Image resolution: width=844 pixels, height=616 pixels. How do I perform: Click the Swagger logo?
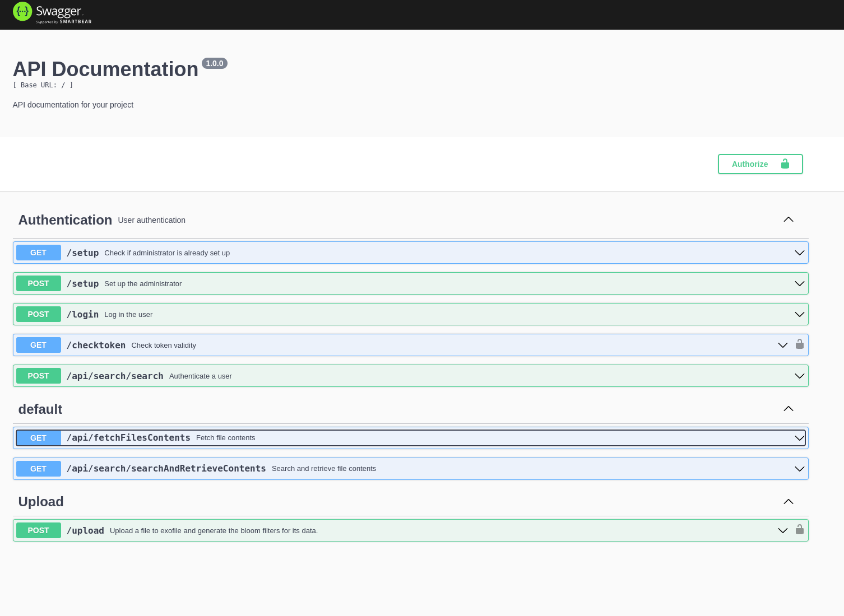point(52,13)
